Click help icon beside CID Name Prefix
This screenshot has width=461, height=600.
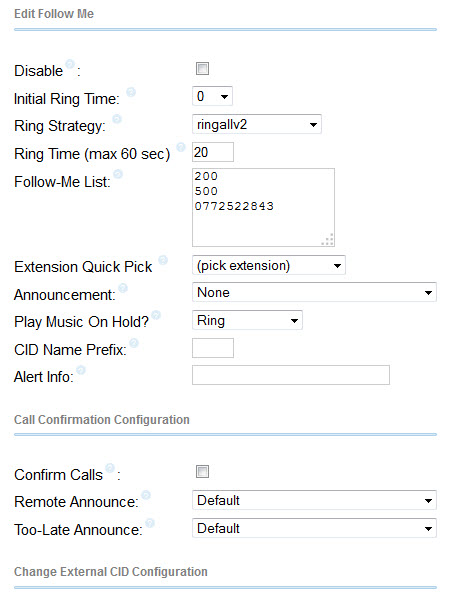(134, 342)
